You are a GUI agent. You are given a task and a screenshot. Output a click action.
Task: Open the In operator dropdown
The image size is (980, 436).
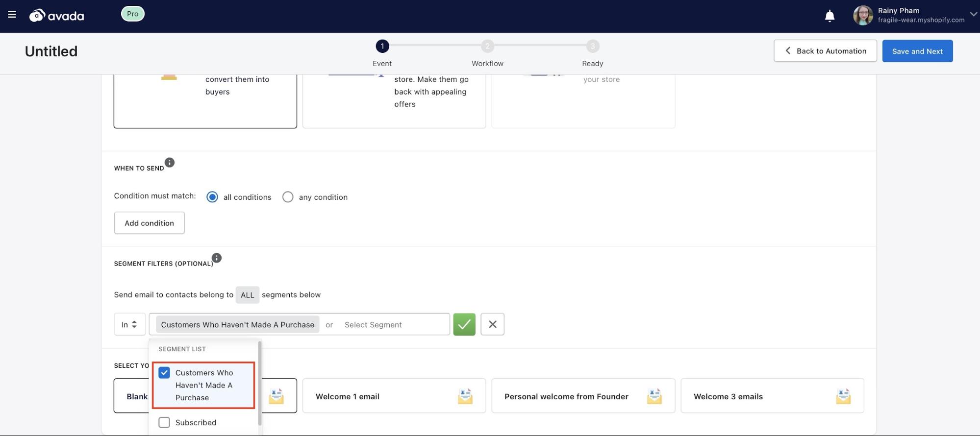(x=129, y=324)
